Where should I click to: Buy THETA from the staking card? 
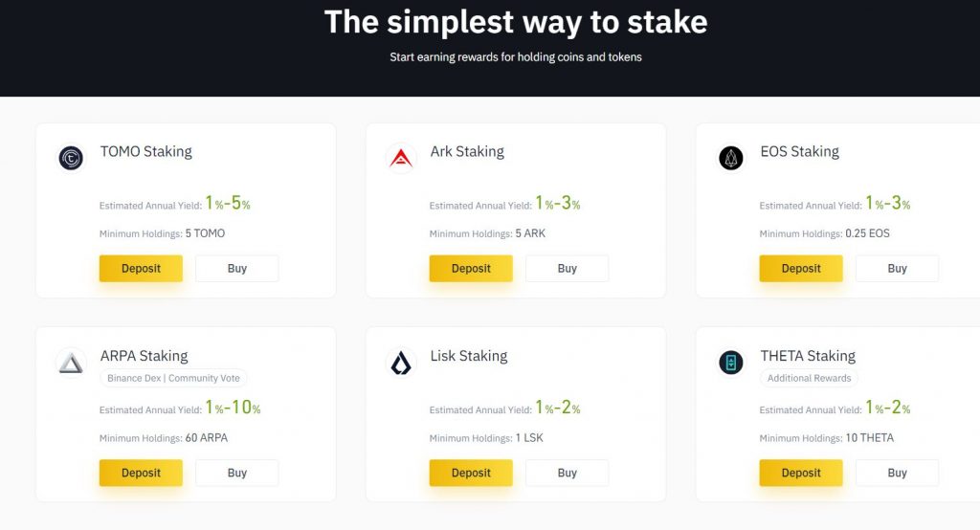[x=897, y=474]
